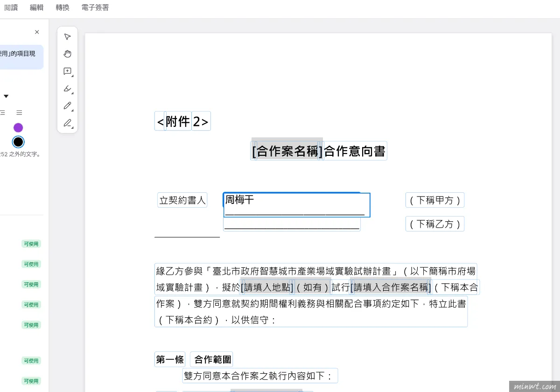Click into the 周梅干 text field
The height and width of the screenshot is (392, 560).
click(297, 205)
